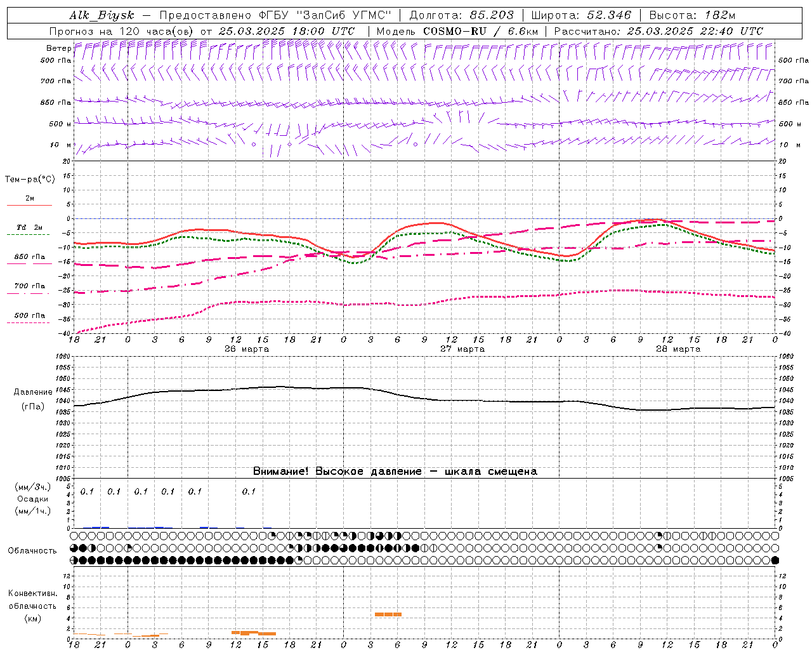Viewport: 812px width, 650px height.
Task: Click the forecast start time 25.03.2025 18:00 UTC
Action: pyautogui.click(x=287, y=31)
